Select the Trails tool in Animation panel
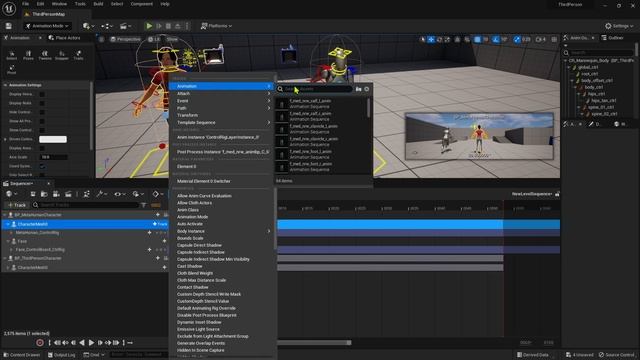 tap(78, 56)
